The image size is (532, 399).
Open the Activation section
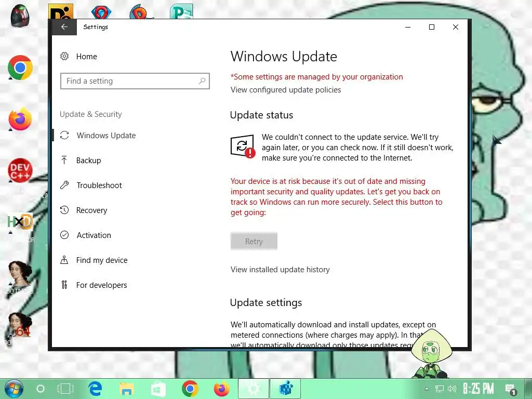click(x=94, y=235)
